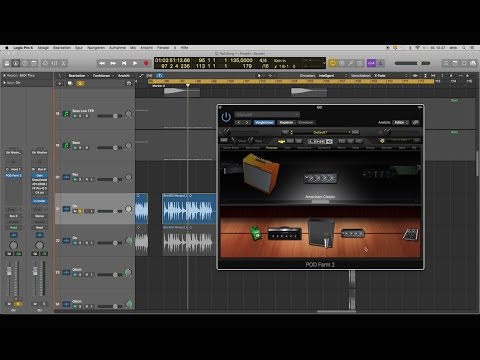The image size is (480, 360).
Task: Open the Ansicht Editor dropdown in plugin
Action: (x=400, y=123)
